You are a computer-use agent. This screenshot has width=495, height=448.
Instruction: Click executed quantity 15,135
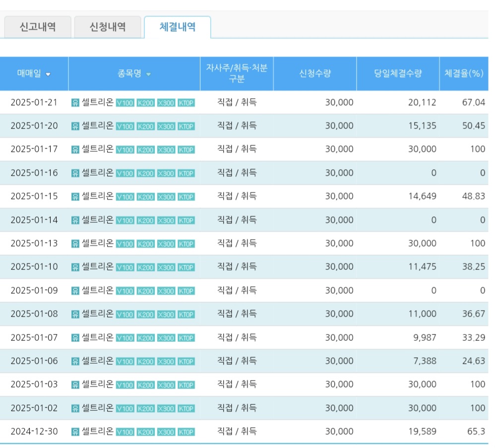tap(422, 126)
